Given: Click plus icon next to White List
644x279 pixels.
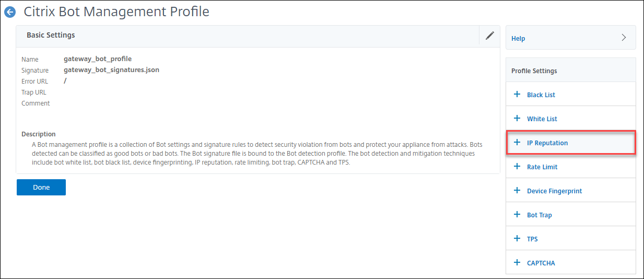Looking at the screenshot, I should click(x=517, y=119).
